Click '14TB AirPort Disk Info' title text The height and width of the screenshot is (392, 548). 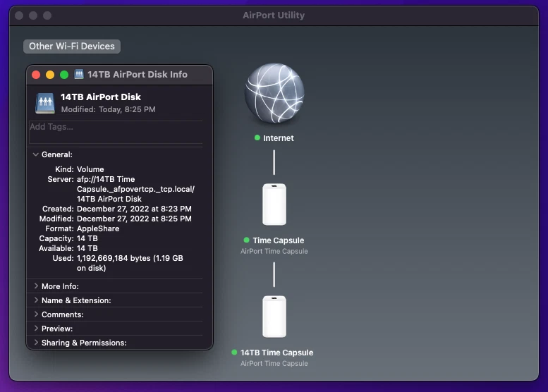tap(138, 75)
